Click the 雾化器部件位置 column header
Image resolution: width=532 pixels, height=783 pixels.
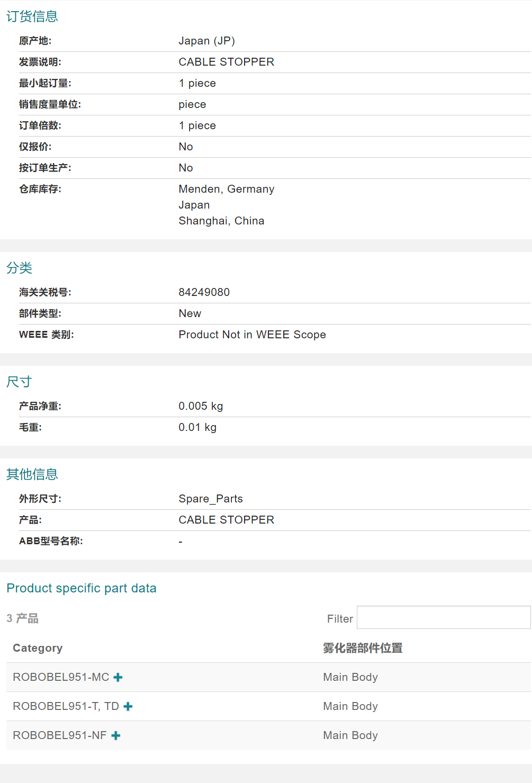tap(363, 648)
